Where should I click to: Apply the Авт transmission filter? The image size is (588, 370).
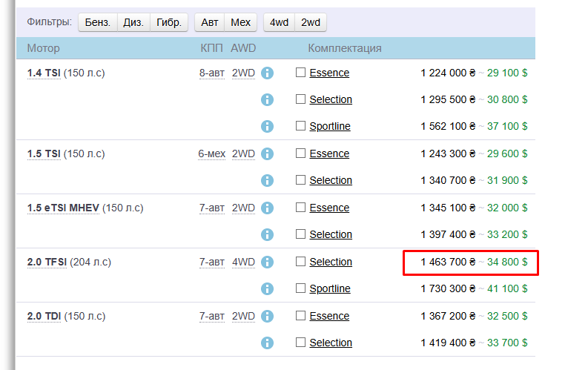(x=210, y=22)
